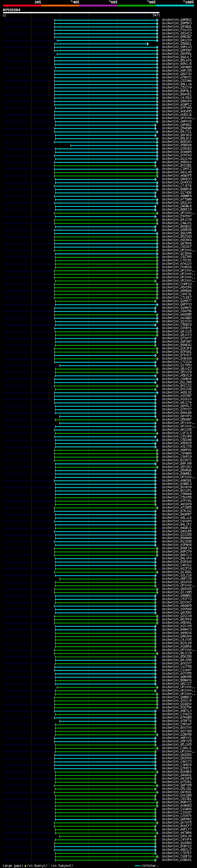This screenshot has height=868, width=197.
Task: Click the AV532284 query name label
Action: (11, 10)
